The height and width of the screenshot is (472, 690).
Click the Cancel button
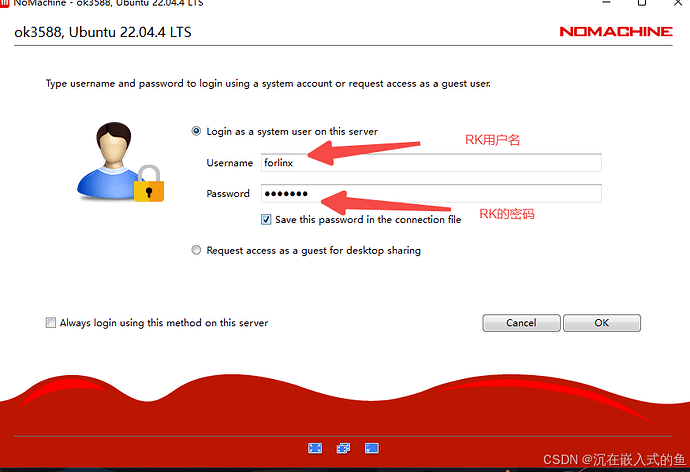(521, 323)
